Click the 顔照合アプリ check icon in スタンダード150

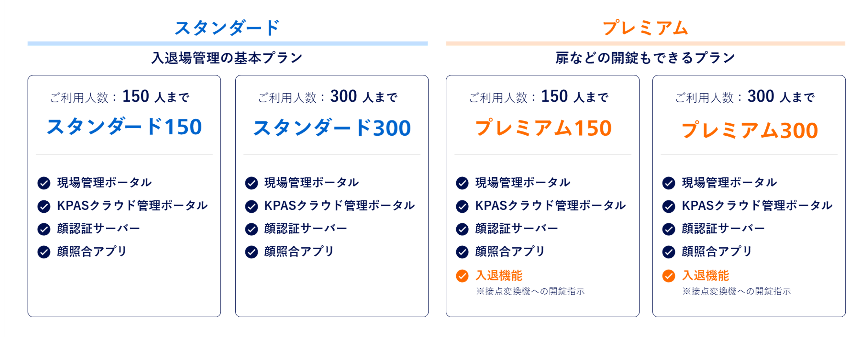coord(44,252)
